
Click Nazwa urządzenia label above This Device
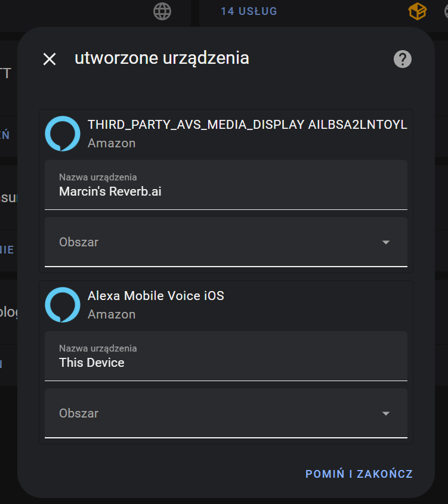pyautogui.click(x=98, y=348)
